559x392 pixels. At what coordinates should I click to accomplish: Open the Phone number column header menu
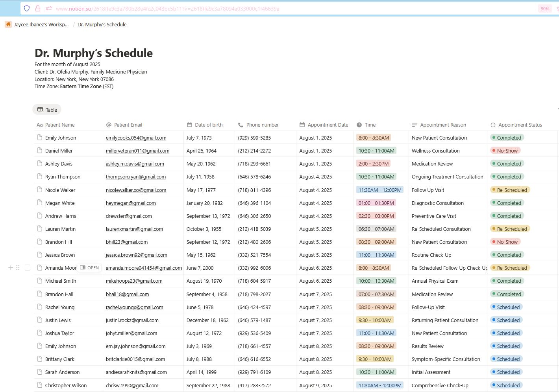[265, 125]
